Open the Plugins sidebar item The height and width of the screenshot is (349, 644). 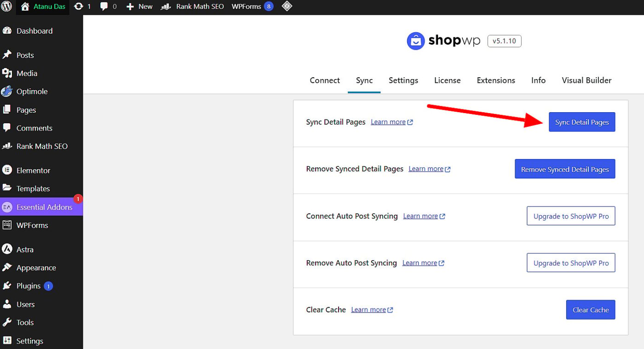coord(41,286)
